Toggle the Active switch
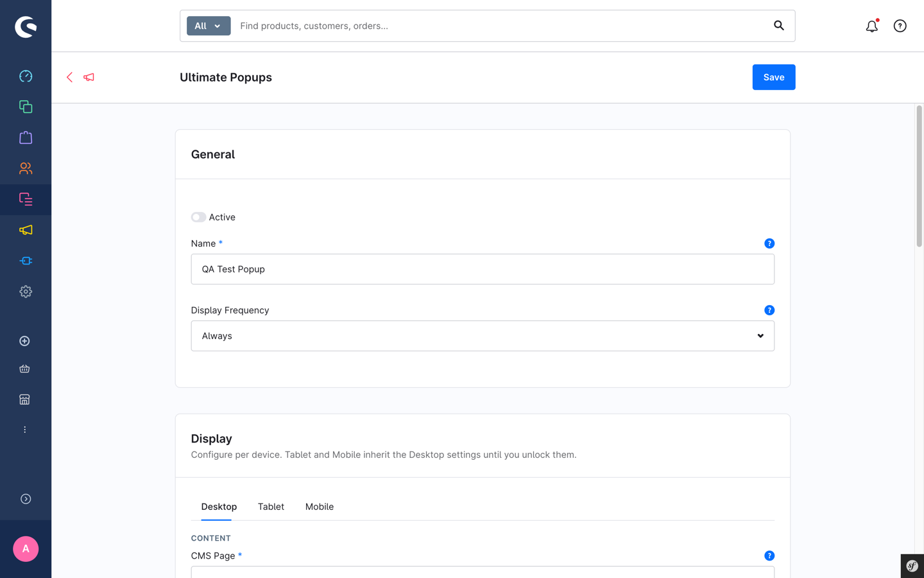Image resolution: width=924 pixels, height=578 pixels. pos(198,217)
